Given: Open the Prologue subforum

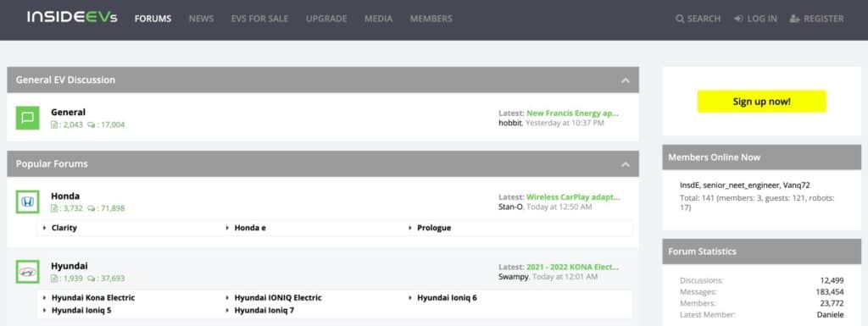Looking at the screenshot, I should [x=434, y=228].
